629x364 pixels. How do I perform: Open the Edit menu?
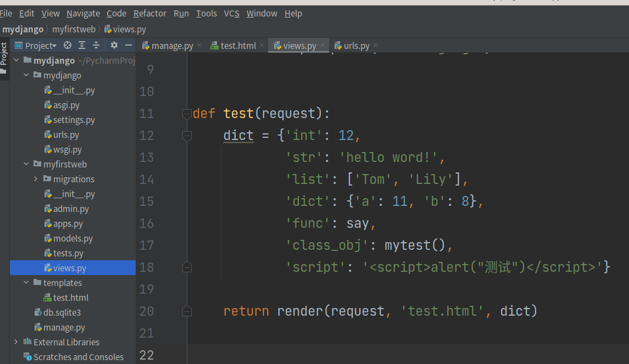(27, 14)
